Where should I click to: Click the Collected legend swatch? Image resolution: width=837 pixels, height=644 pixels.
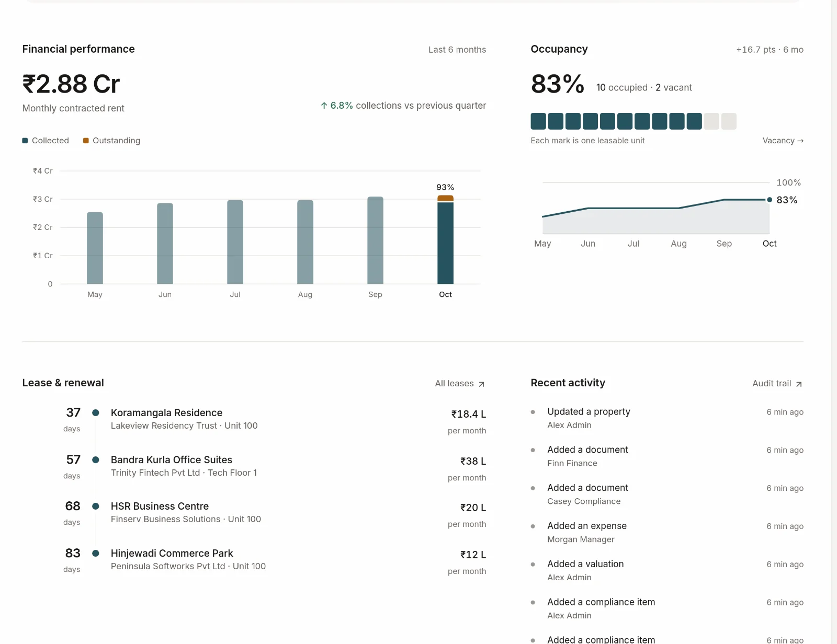pyautogui.click(x=25, y=141)
